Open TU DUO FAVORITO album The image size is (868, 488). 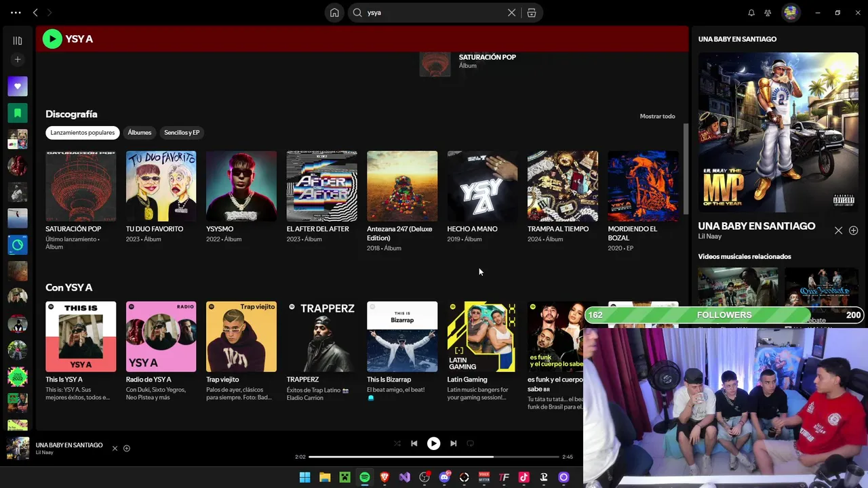[x=161, y=186]
